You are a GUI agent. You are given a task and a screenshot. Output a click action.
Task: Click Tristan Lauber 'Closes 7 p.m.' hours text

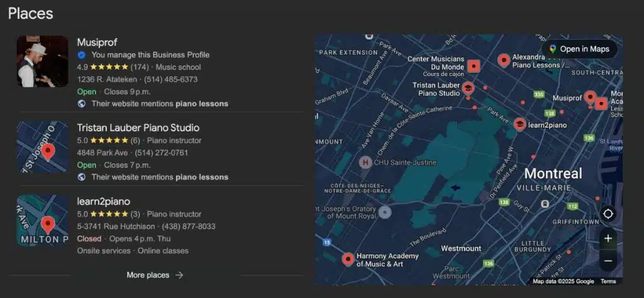[x=127, y=165]
